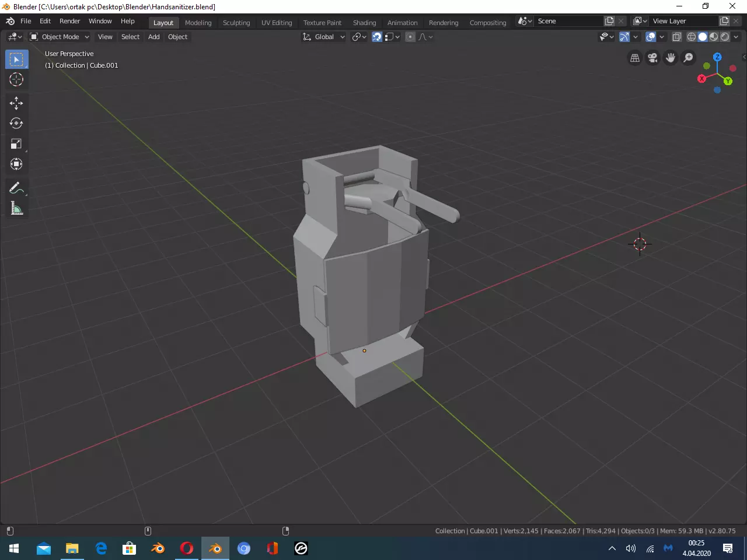Click the X axis on navigation gizmo
747x560 pixels.
point(701,78)
